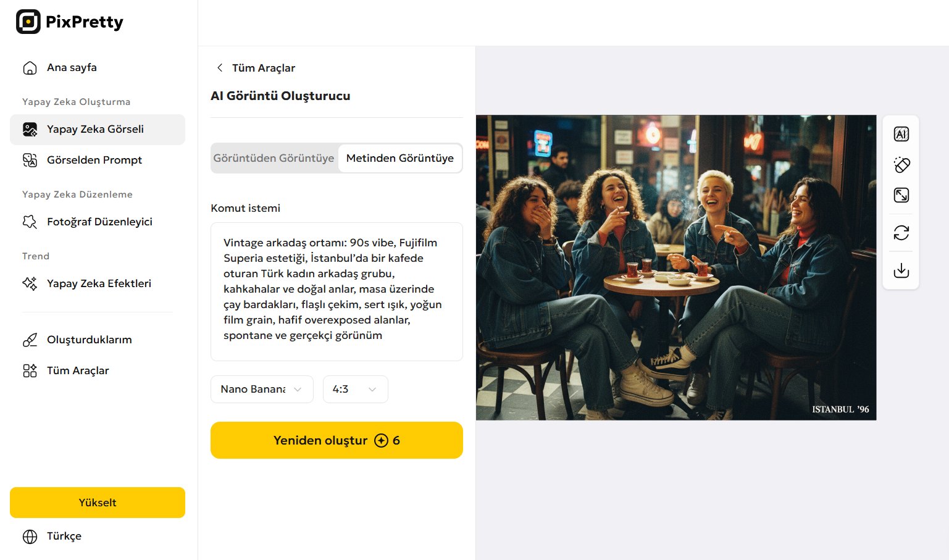Viewport: 949px width, 560px height.
Task: Click the generated Istanbul café image
Action: 675,267
